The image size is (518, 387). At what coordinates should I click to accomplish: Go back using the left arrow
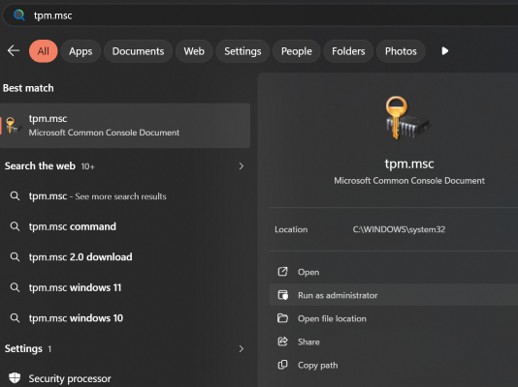[x=13, y=51]
